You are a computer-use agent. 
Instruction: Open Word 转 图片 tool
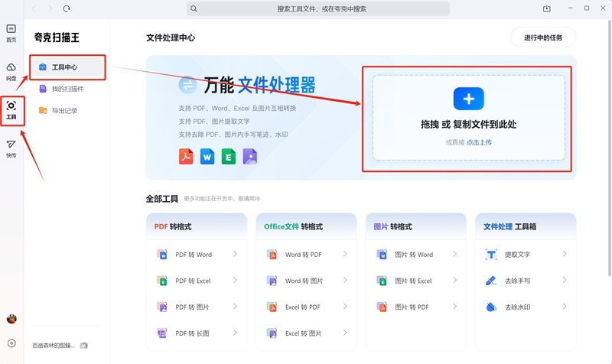[x=307, y=281]
